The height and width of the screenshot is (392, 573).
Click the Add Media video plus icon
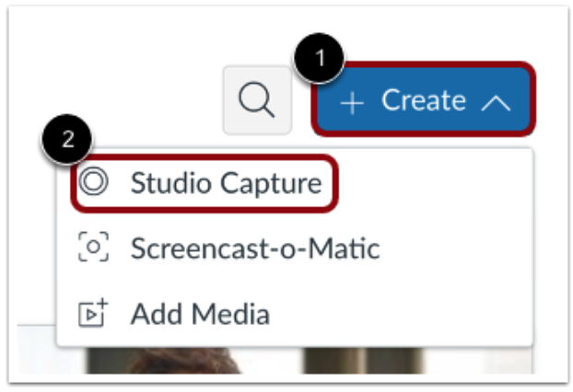pos(93,312)
